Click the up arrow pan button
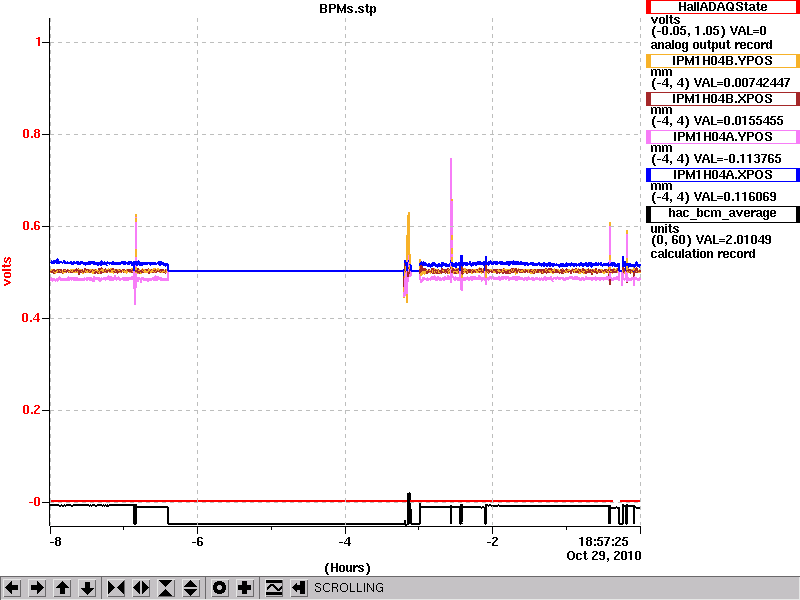Viewport: 800px width, 600px height. pos(62,588)
